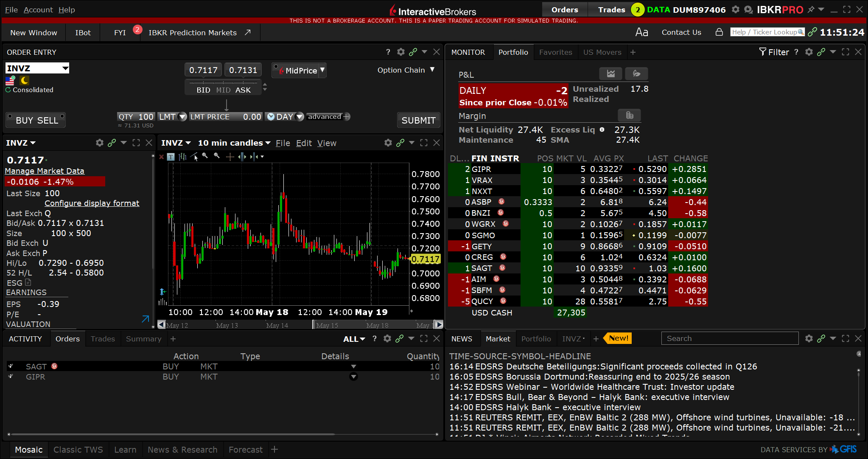Enable the crosshair tool on the chart
The height and width of the screenshot is (459, 868).
pyautogui.click(x=230, y=157)
